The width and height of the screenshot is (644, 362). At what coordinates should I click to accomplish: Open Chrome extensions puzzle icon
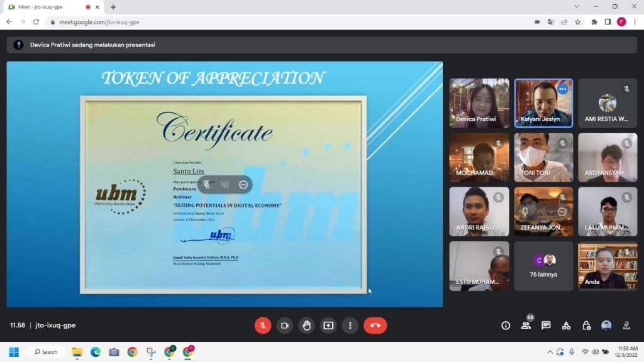(594, 22)
